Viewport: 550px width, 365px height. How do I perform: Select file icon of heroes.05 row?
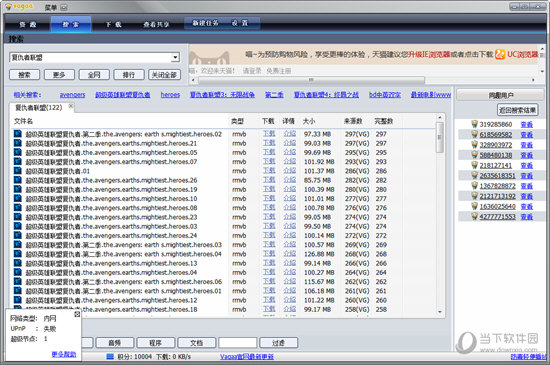click(x=18, y=152)
